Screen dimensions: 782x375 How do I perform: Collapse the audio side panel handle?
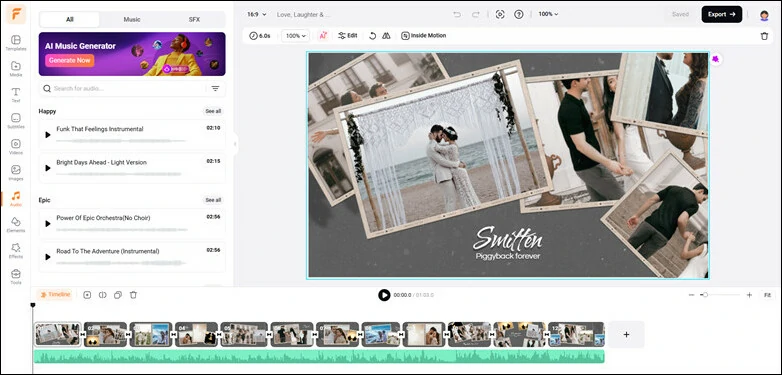point(235,144)
